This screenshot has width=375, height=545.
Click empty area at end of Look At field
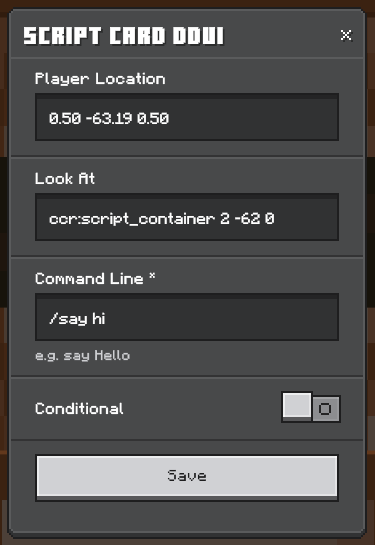(x=306, y=217)
